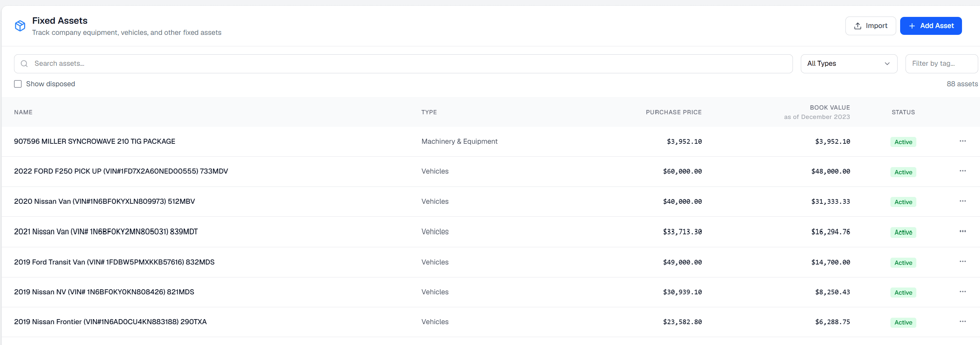The height and width of the screenshot is (345, 980).
Task: Select the 2021 Nissan Van 839MDT asset
Action: click(x=106, y=232)
